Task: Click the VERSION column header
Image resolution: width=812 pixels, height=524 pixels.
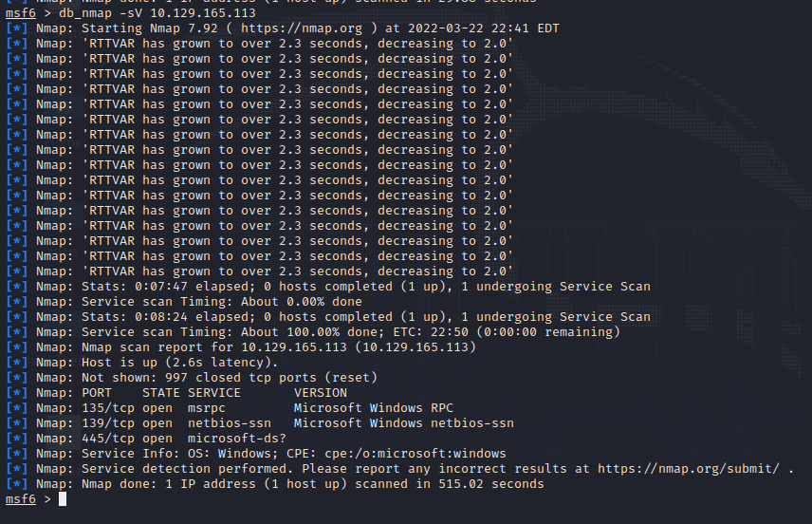Action: (x=320, y=393)
